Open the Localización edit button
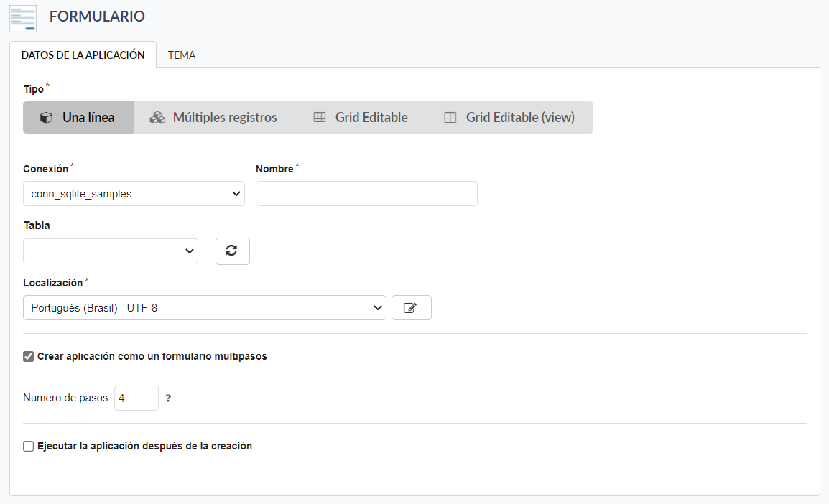Screen dimensions: 829x504 click(411, 308)
